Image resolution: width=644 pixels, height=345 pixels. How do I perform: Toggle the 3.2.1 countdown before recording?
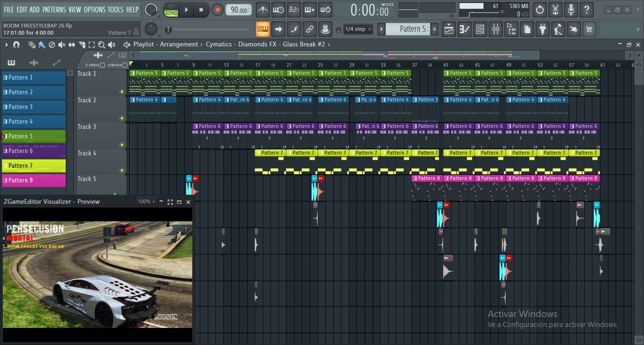tap(294, 9)
